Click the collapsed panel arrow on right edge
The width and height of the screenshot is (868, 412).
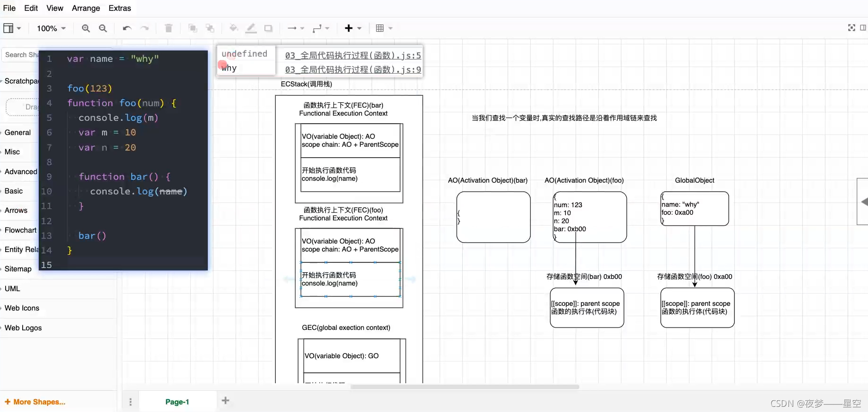[x=863, y=202]
